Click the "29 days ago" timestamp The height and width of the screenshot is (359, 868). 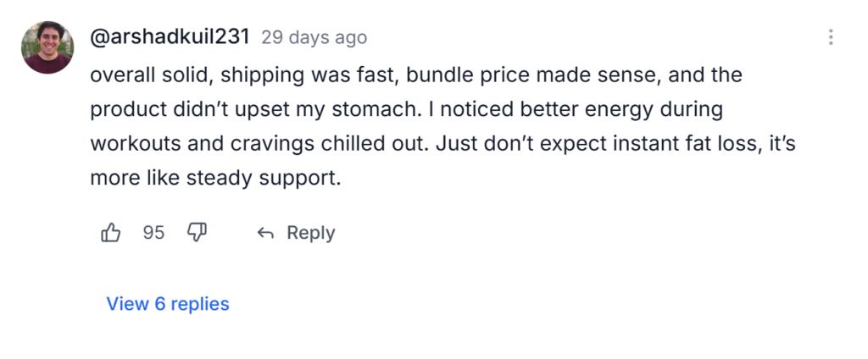(314, 38)
